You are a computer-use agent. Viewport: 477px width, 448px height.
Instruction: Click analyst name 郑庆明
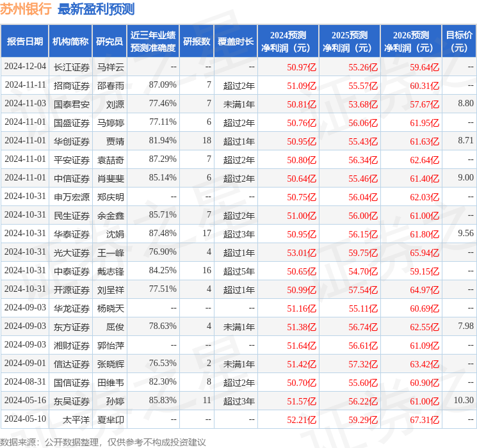110,197
